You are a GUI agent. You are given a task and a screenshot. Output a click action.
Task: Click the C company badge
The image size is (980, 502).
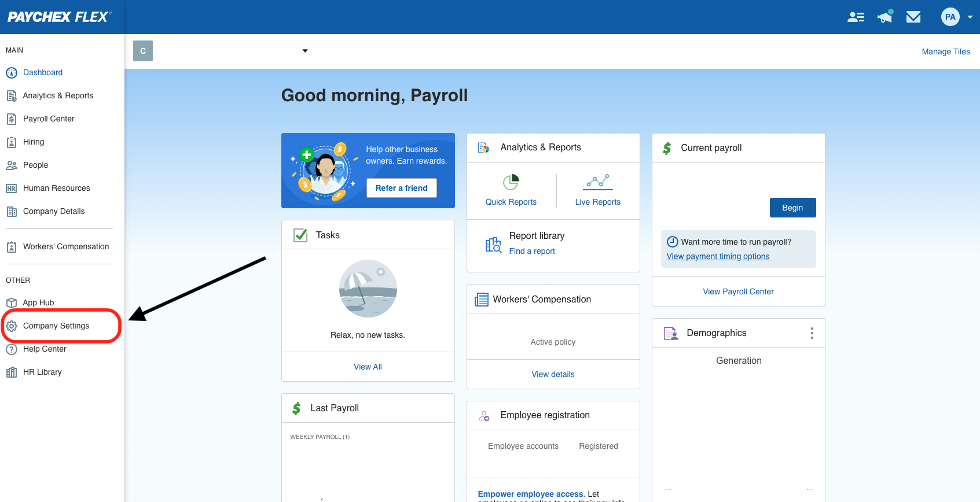click(x=143, y=51)
